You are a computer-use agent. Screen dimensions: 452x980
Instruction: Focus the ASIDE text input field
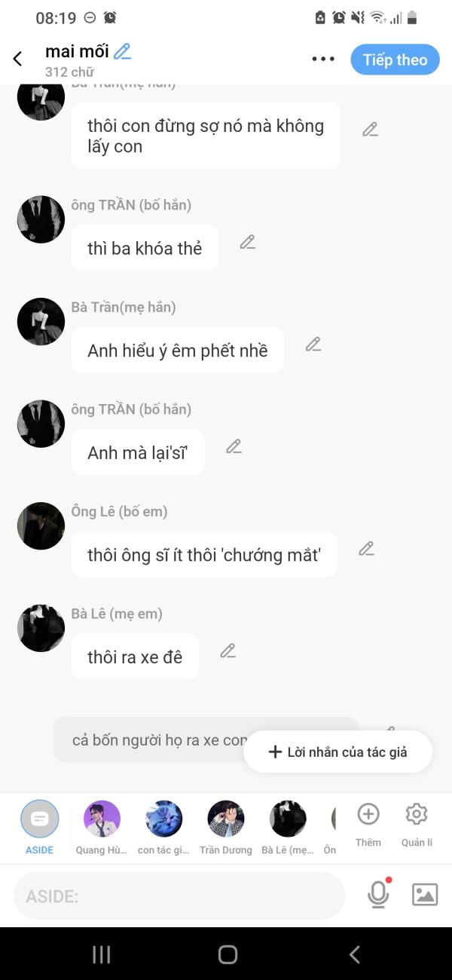tap(179, 896)
